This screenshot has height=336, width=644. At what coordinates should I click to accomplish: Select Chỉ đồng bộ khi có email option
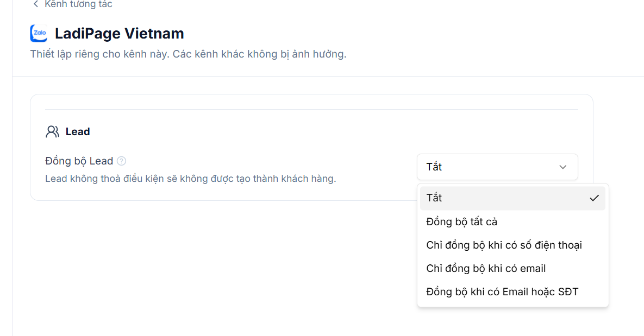click(x=512, y=269)
